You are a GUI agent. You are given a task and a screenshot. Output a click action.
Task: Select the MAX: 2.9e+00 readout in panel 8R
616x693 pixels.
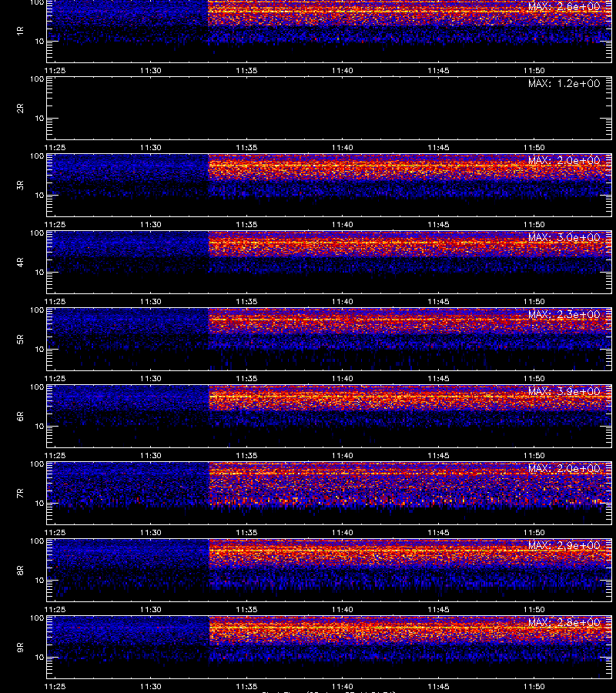564,545
